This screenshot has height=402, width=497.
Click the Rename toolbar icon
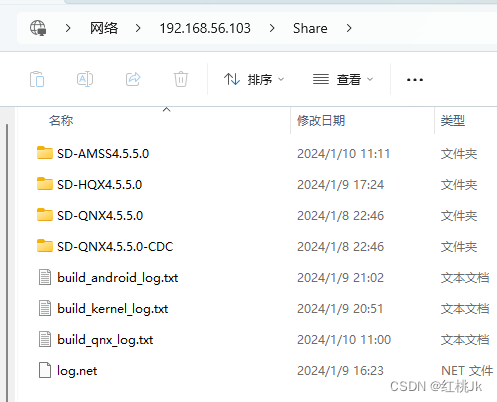85,79
